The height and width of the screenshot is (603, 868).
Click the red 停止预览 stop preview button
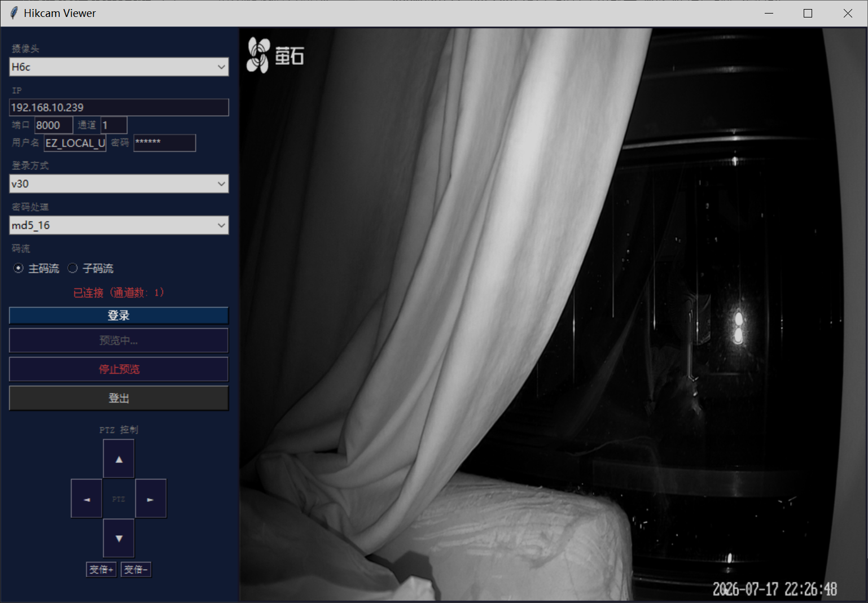coord(119,369)
